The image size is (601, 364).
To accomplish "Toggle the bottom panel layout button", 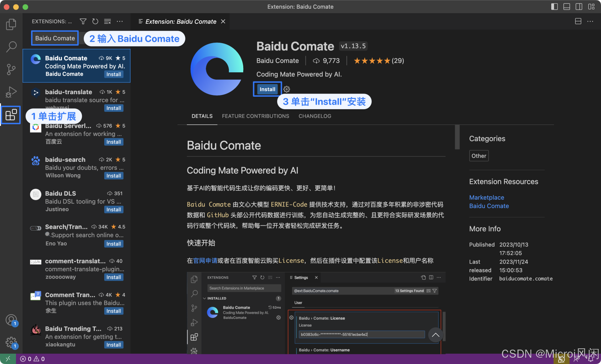I will coord(567,7).
